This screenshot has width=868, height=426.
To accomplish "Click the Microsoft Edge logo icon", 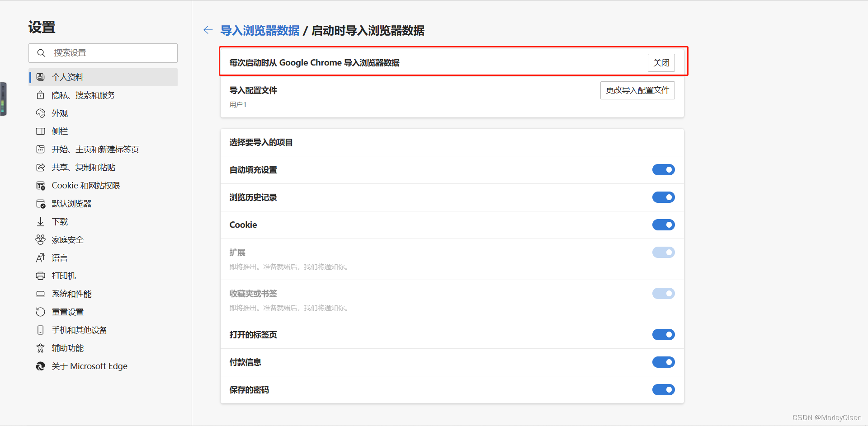I will tap(40, 366).
